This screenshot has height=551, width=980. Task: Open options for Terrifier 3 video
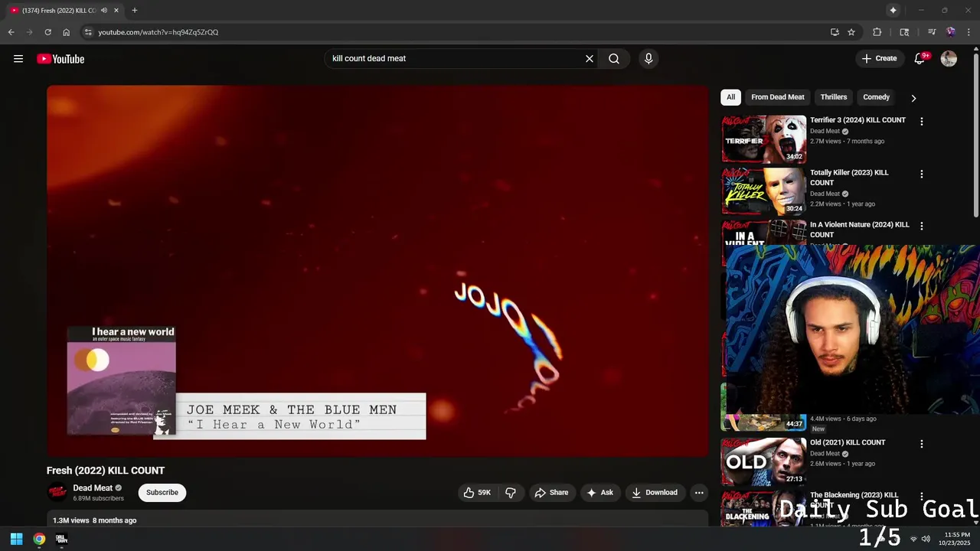click(922, 122)
